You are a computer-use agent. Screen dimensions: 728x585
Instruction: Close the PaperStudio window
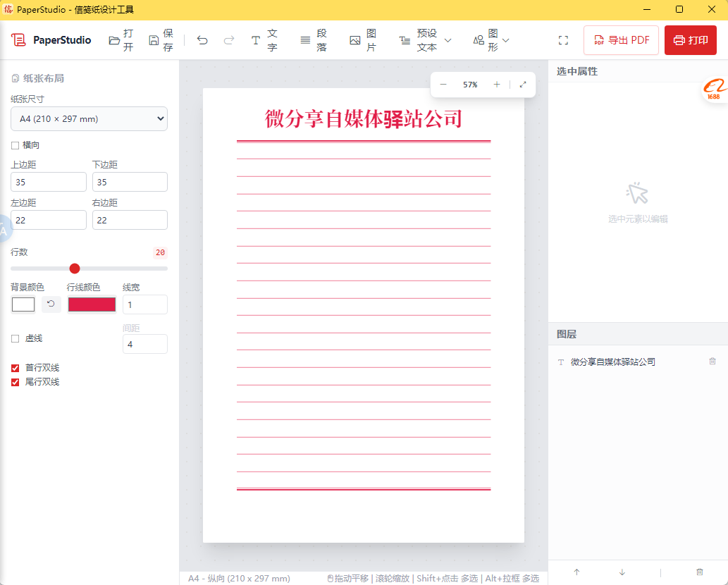[712, 9]
